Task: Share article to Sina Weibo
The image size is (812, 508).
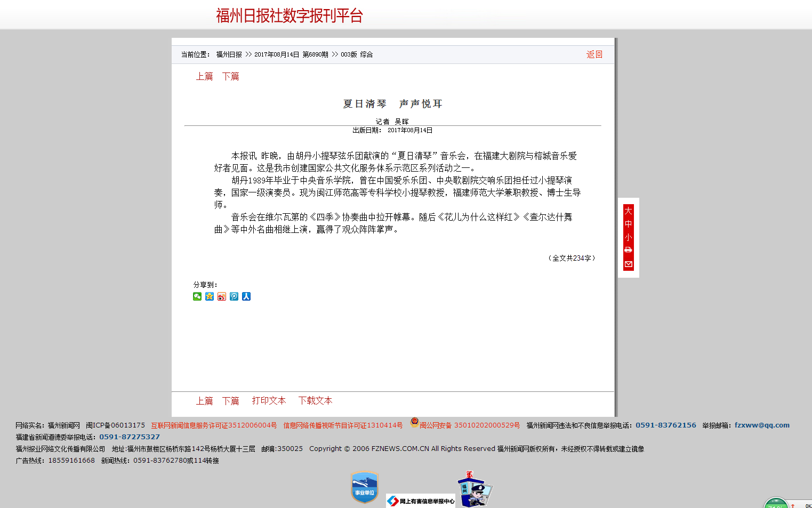Action: coord(222,296)
